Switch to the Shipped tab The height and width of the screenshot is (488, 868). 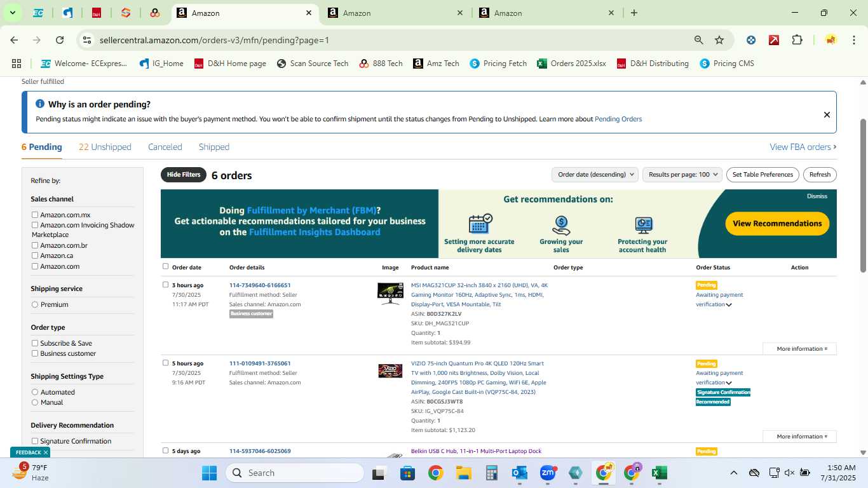click(x=214, y=147)
